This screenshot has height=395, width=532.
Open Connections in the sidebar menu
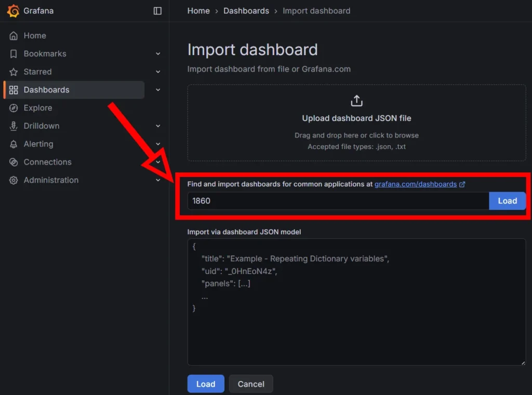pyautogui.click(x=47, y=162)
